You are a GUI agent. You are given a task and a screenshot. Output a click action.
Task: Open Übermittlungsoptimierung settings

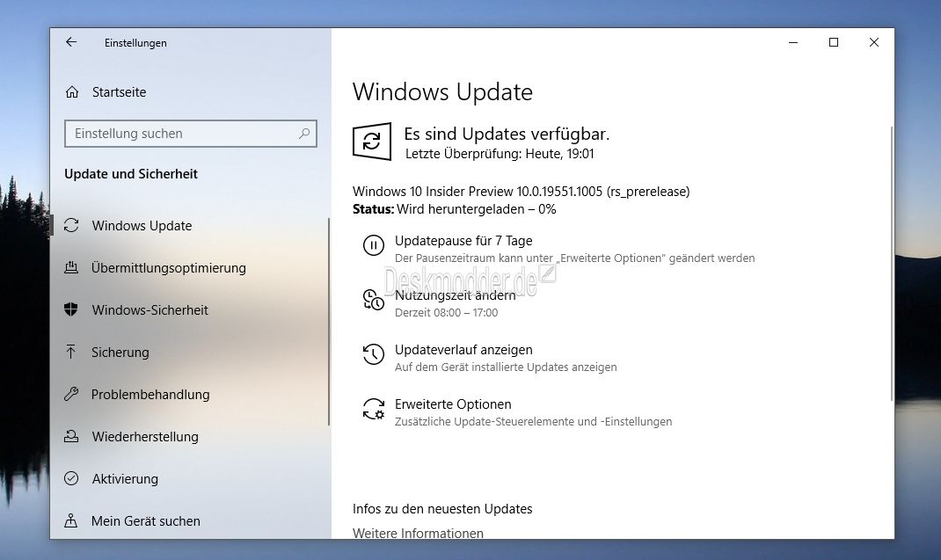pos(169,268)
